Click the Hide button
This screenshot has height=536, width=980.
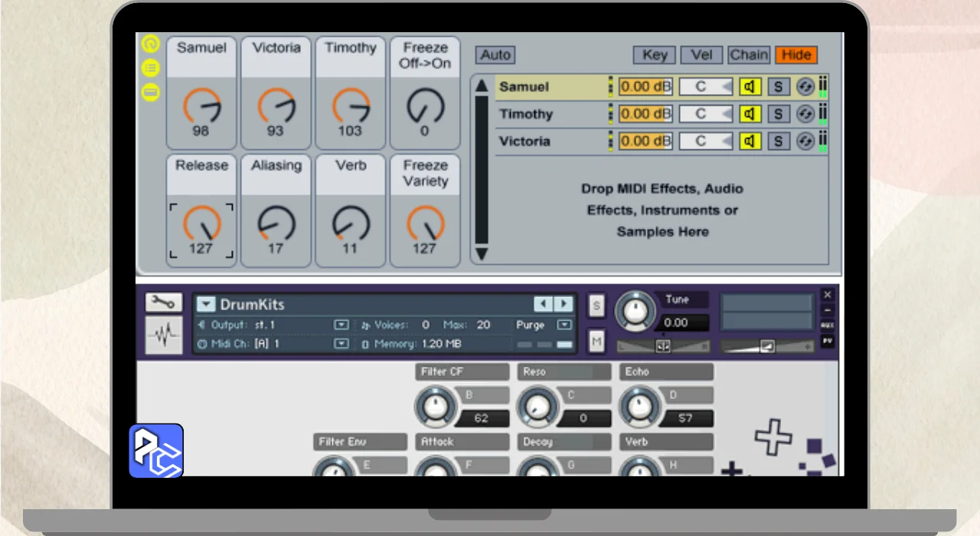tap(796, 55)
